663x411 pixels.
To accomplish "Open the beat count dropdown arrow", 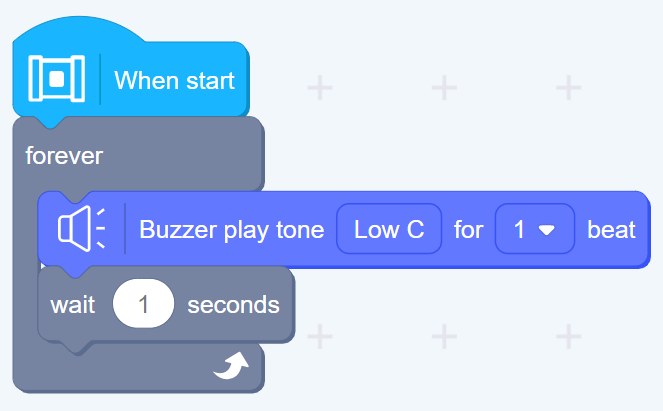I will [546, 230].
